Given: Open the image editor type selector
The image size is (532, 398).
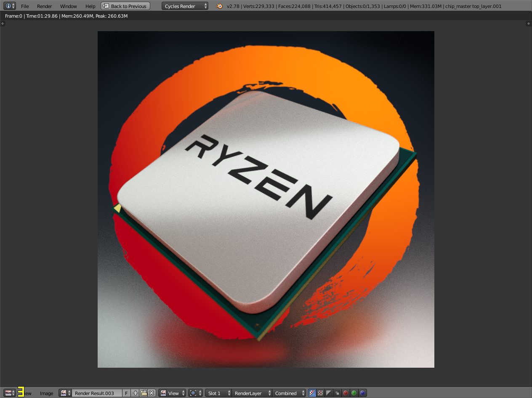Looking at the screenshot, I should coord(10,393).
